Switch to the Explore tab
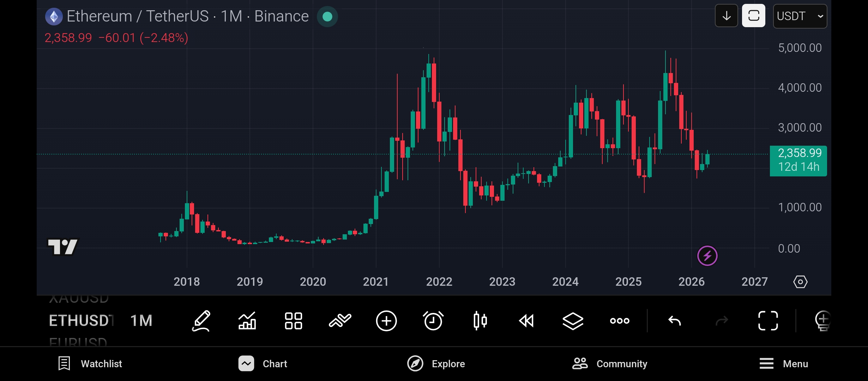 point(436,364)
